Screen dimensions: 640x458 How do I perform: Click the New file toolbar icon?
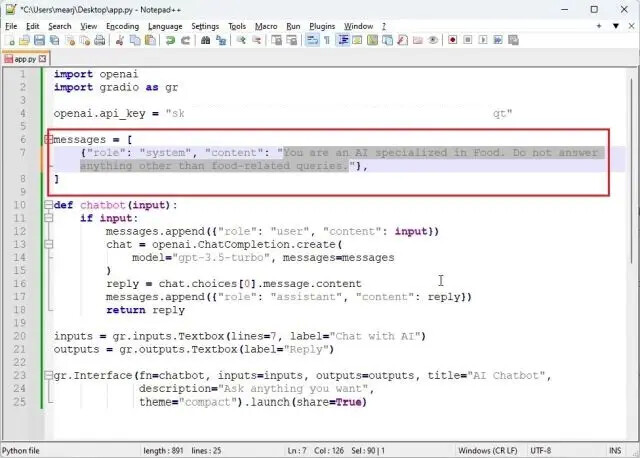10,40
